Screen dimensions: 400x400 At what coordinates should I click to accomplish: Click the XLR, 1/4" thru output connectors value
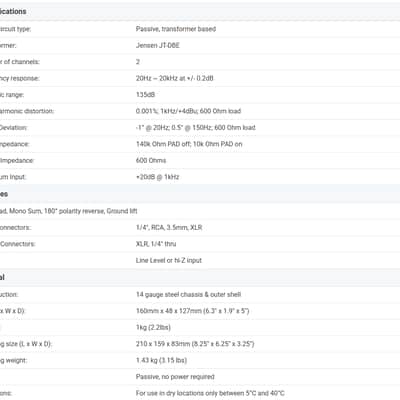click(x=156, y=244)
